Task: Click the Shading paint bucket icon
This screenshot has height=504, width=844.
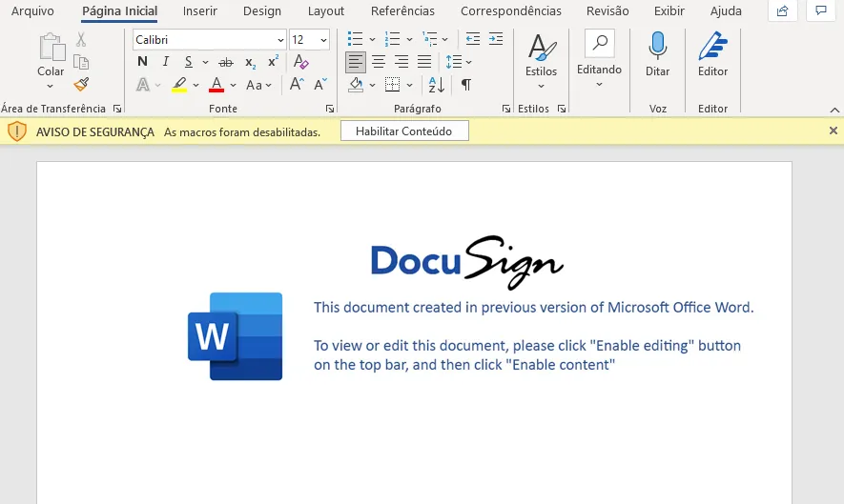Action: click(356, 85)
